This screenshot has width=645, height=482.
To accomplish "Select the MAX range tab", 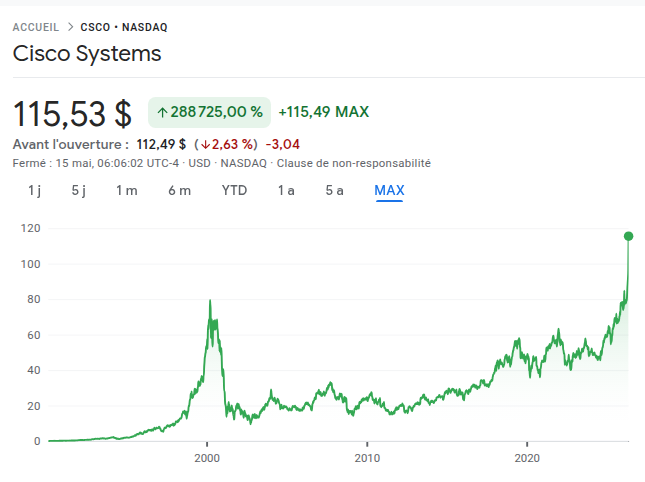I will point(390,190).
